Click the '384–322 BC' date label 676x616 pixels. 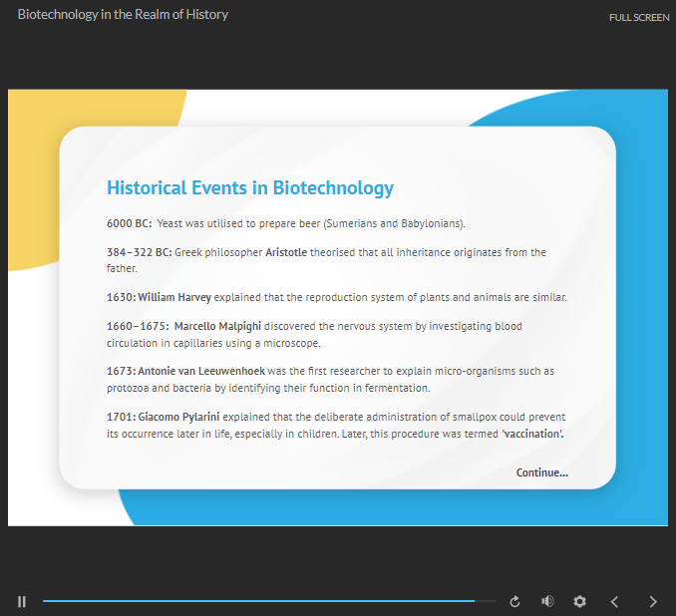139,253
